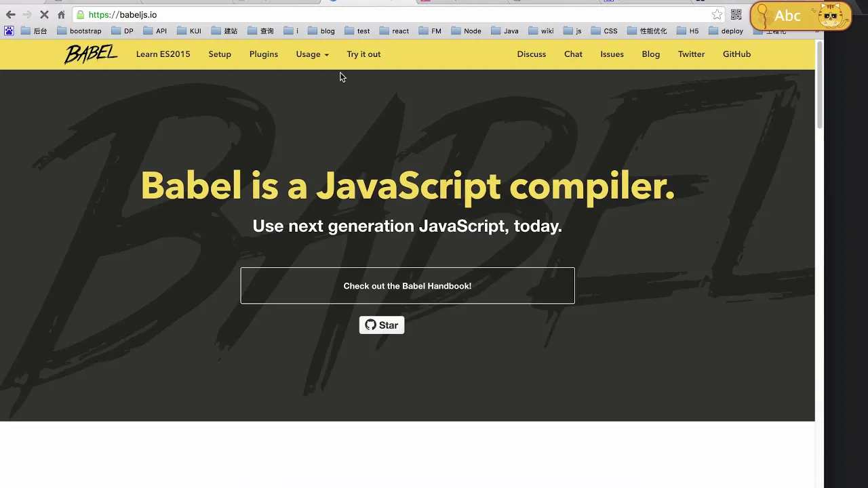868x488 pixels.
Task: Go to Issues in the navbar
Action: tap(612, 54)
